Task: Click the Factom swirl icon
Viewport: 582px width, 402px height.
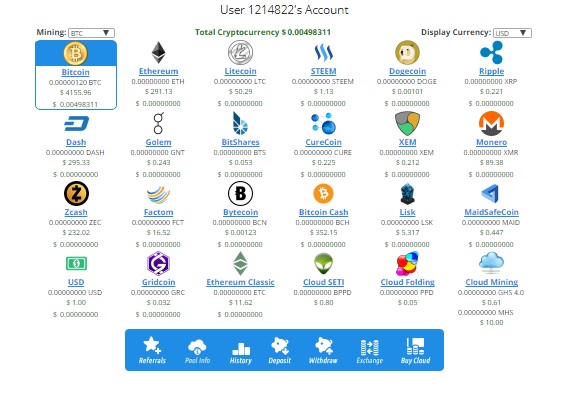Action: [158, 194]
